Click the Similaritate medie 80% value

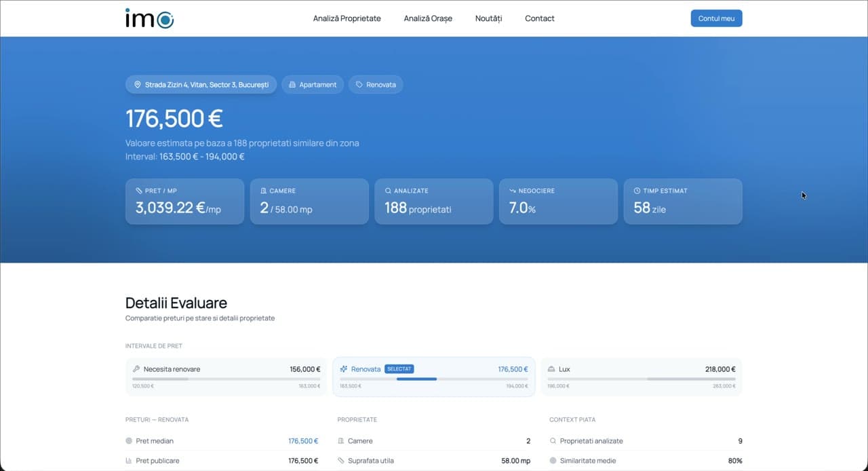(735, 461)
